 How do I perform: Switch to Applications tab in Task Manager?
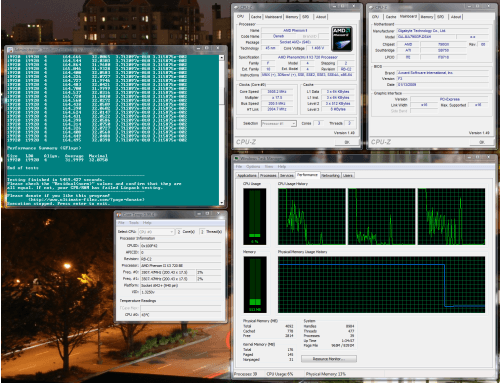pyautogui.click(x=247, y=175)
